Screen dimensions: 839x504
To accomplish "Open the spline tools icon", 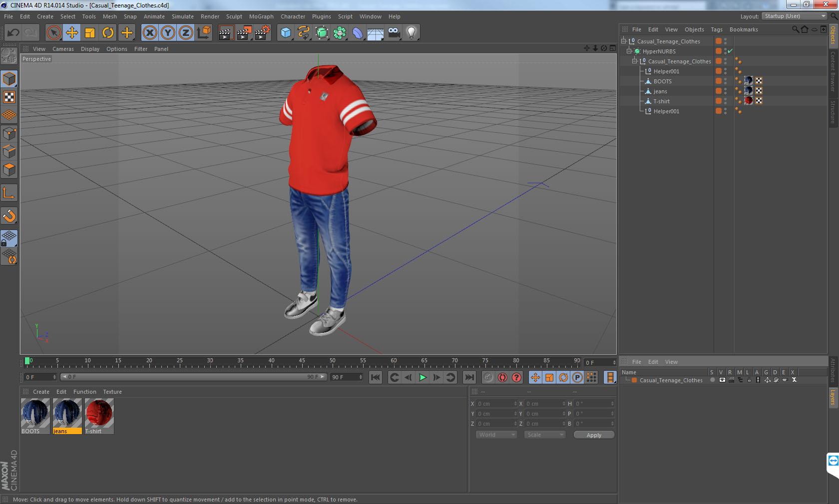I will [304, 33].
